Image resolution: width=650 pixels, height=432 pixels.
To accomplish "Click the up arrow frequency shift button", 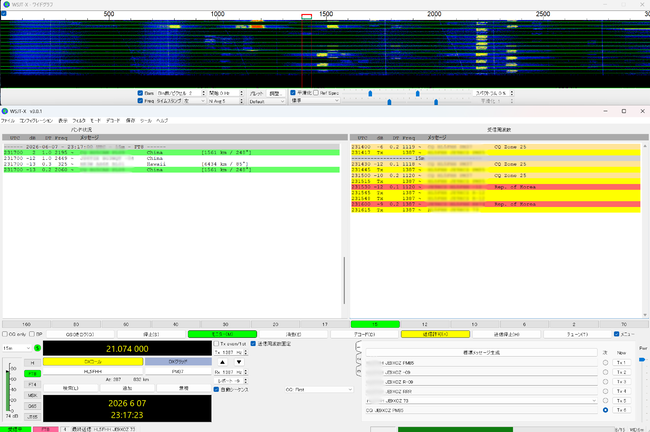I will (223, 362).
